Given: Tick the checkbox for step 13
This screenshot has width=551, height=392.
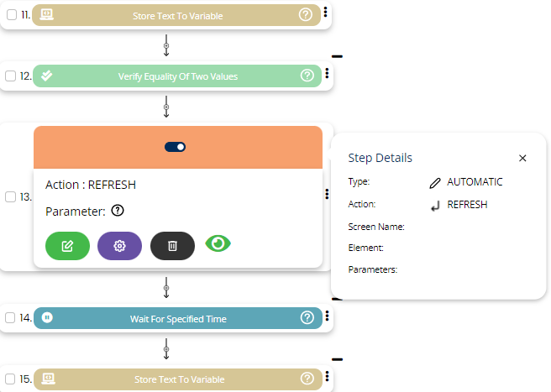Looking at the screenshot, I should pyautogui.click(x=10, y=197).
